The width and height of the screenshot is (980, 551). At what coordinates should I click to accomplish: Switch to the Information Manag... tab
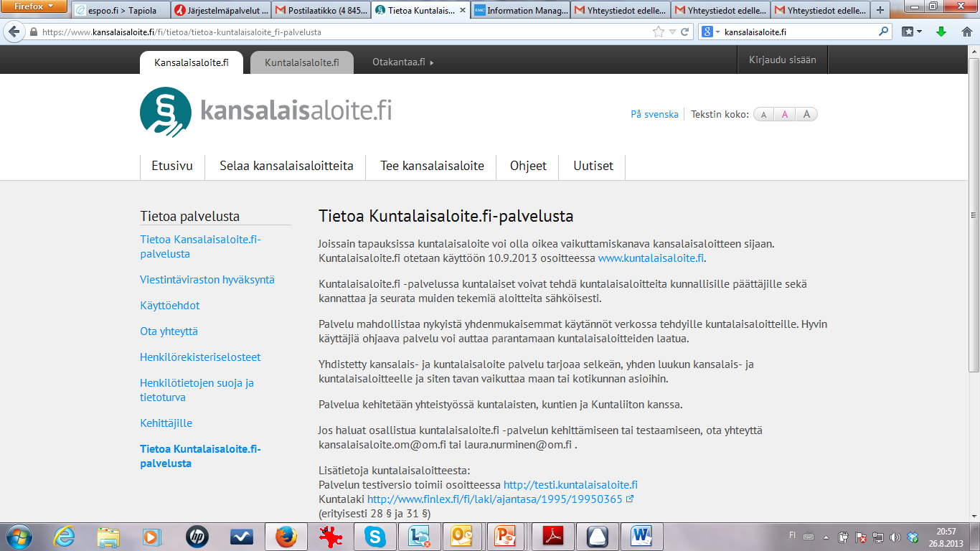[521, 10]
